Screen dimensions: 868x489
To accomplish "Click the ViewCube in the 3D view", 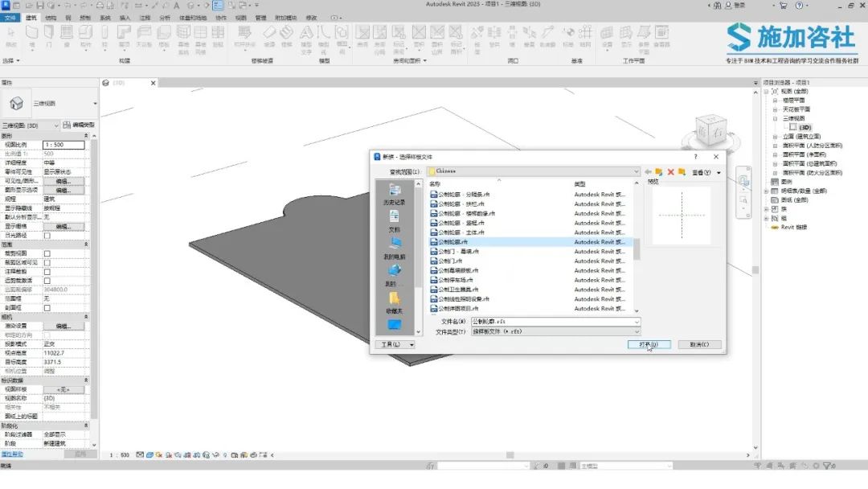I will (710, 131).
